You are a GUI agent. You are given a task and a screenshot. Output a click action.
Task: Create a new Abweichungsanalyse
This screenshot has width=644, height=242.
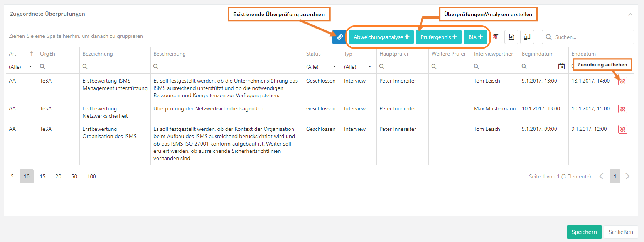click(381, 37)
